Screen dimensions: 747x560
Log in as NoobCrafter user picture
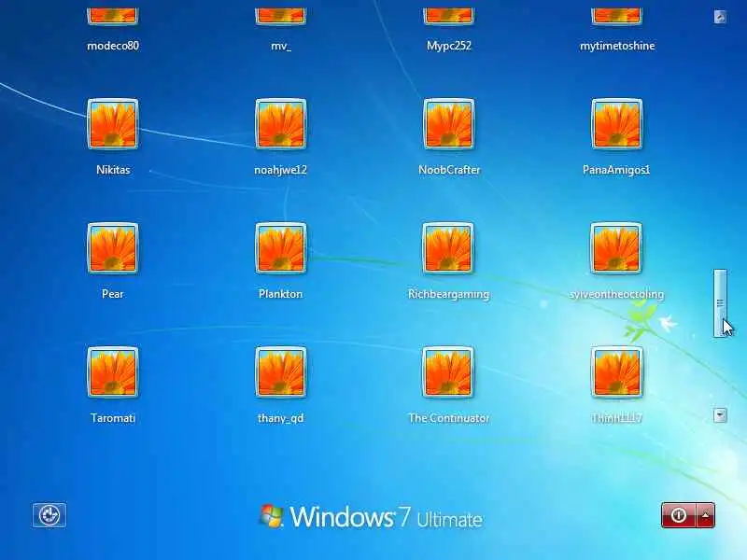pos(449,124)
